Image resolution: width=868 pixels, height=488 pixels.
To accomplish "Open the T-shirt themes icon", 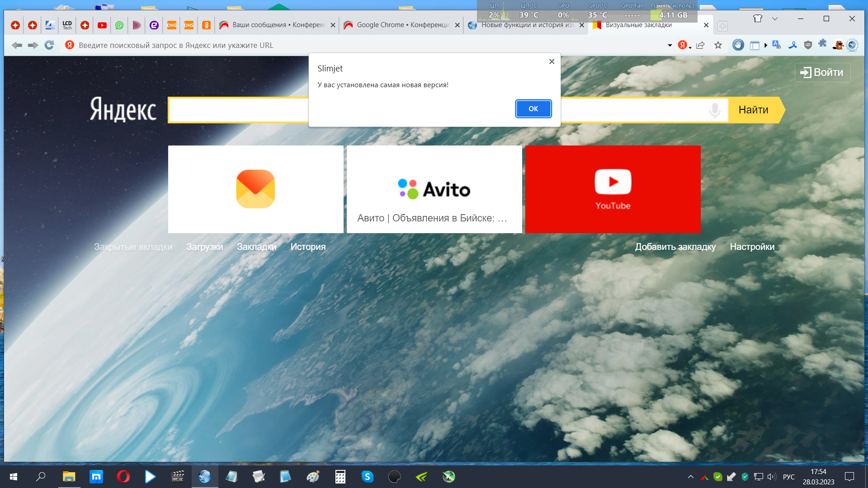I will coord(757,19).
